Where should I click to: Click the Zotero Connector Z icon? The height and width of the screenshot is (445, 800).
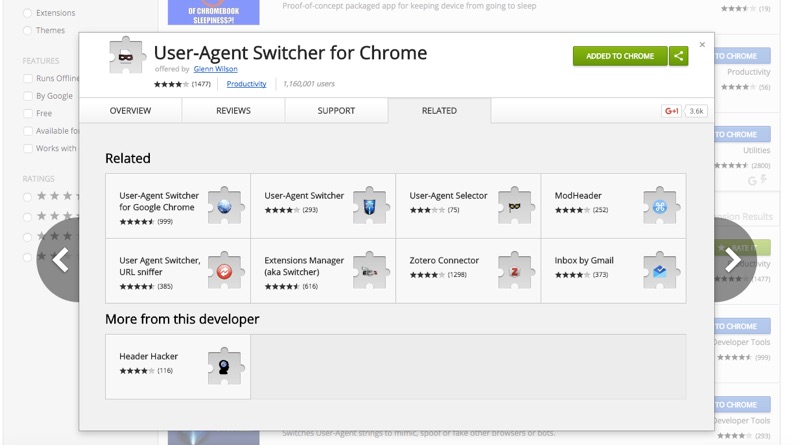[514, 271]
